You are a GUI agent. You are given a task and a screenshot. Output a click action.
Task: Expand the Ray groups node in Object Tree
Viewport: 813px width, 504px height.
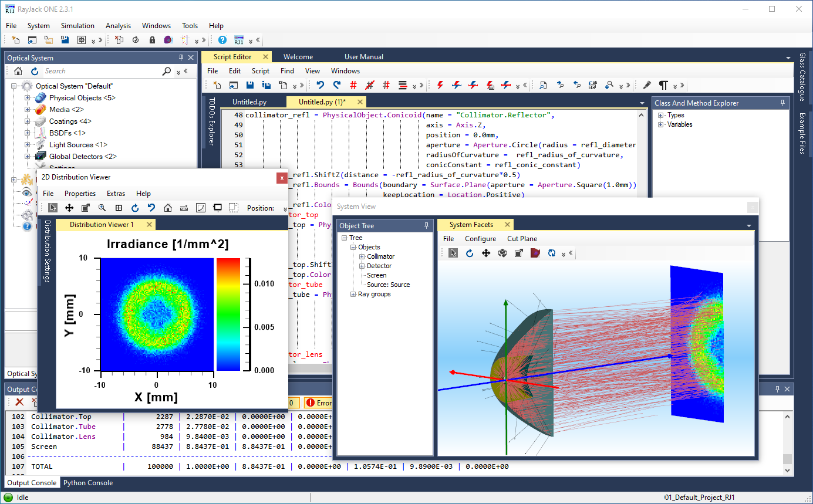[353, 294]
